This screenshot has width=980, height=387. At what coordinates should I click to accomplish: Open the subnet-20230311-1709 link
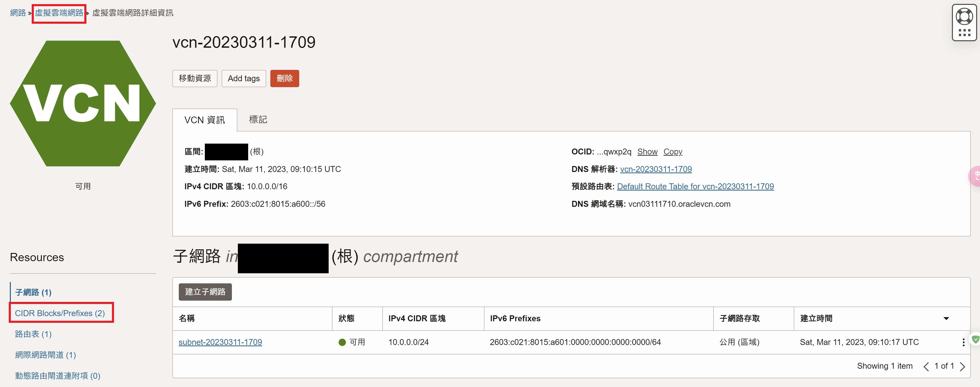(x=220, y=342)
